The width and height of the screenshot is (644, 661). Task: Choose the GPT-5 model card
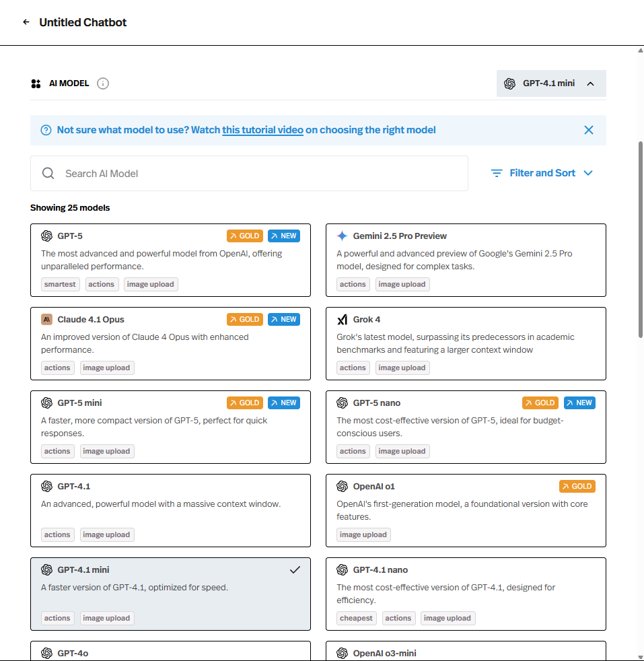tap(170, 260)
